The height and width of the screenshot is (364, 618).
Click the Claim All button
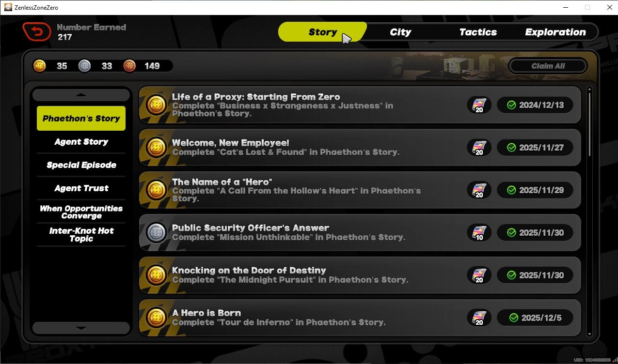pos(548,66)
